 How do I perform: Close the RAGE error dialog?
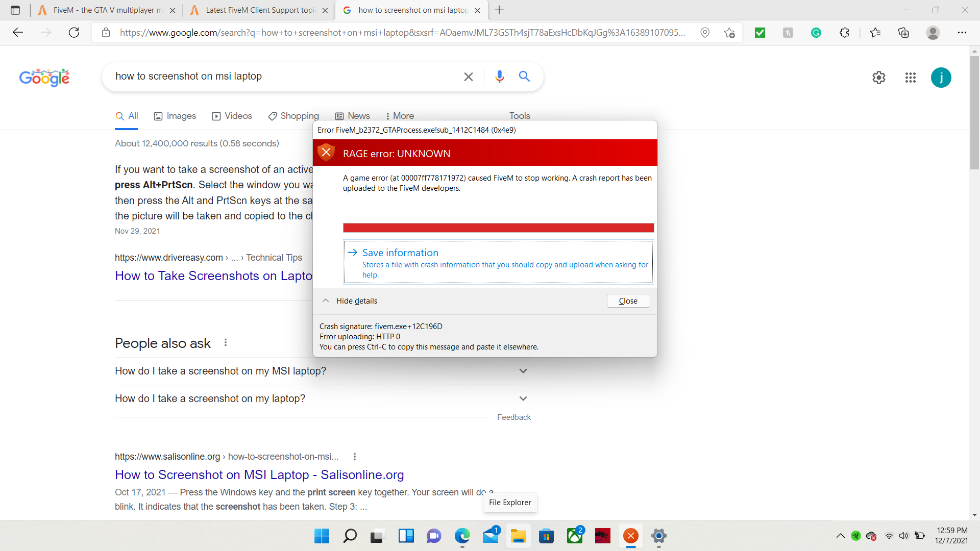[x=628, y=300]
